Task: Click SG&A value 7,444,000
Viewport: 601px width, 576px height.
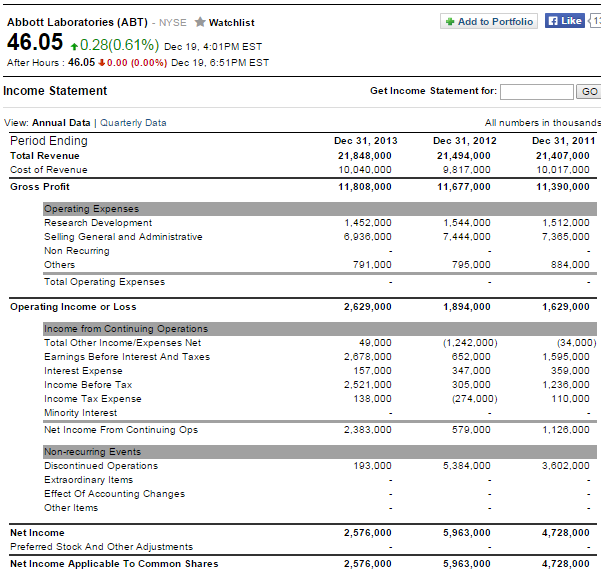Action: click(x=466, y=237)
